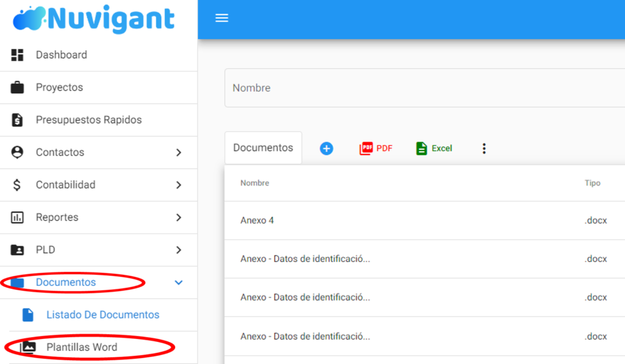
Task: Open the hamburger menu in top bar
Action: click(x=222, y=18)
